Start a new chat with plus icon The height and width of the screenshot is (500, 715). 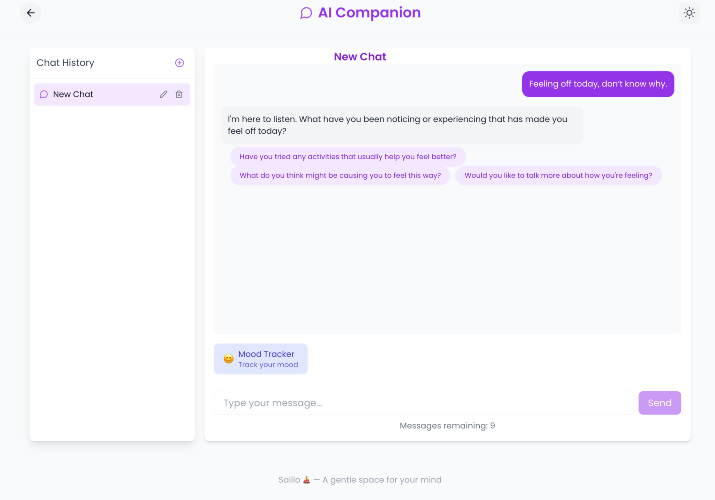[x=179, y=63]
